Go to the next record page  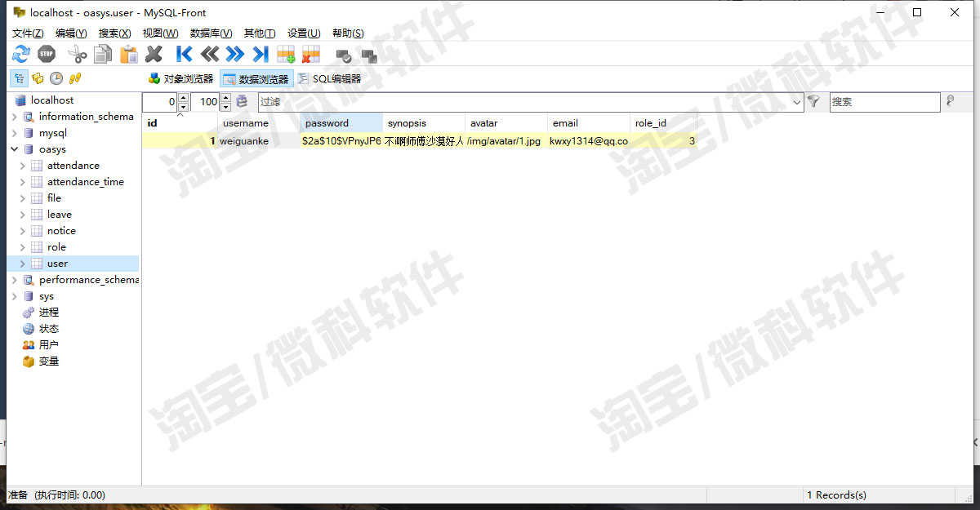pos(235,55)
